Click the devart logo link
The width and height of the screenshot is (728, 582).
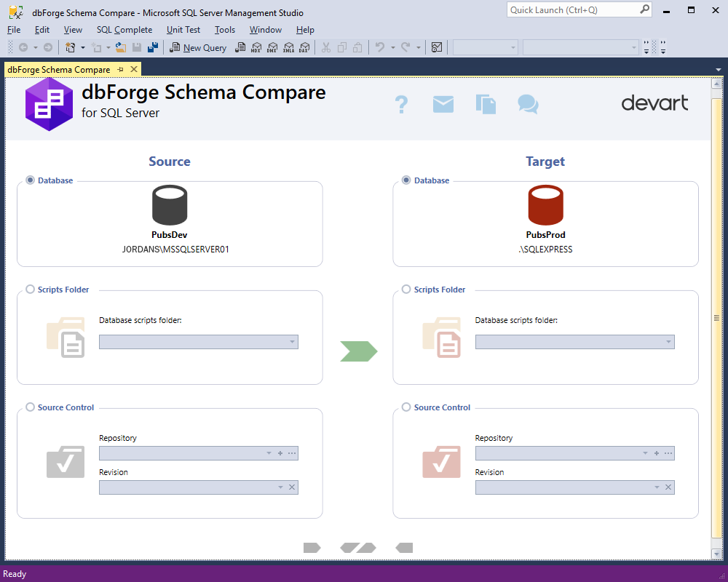tap(654, 103)
